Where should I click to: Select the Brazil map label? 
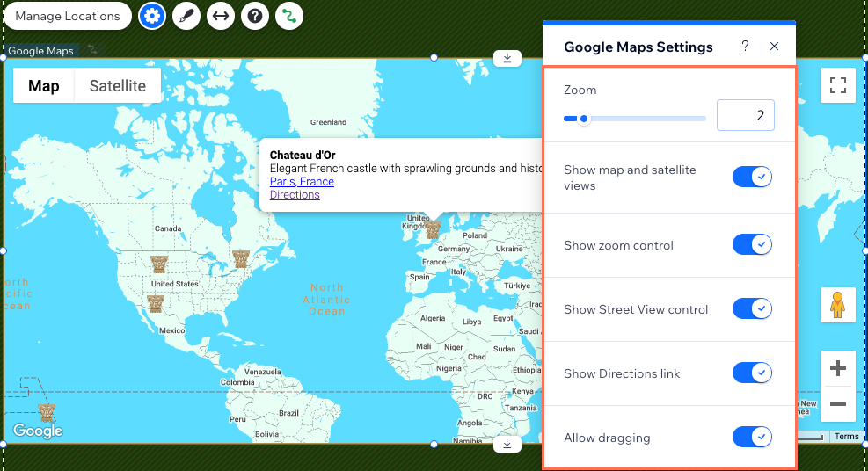(x=289, y=413)
